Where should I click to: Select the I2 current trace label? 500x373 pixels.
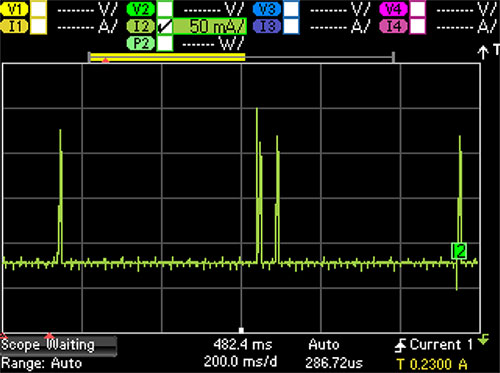[141, 26]
